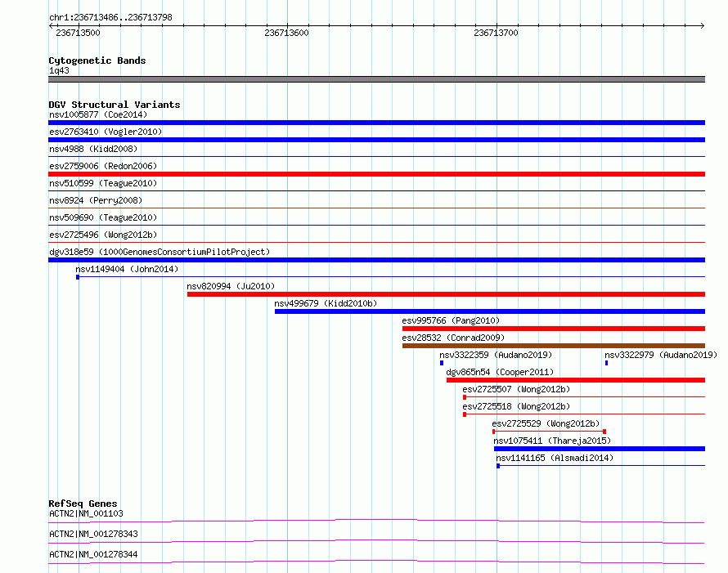This screenshot has width=728, height=573.
Task: Click the 236713600 ruler position
Action: click(286, 33)
